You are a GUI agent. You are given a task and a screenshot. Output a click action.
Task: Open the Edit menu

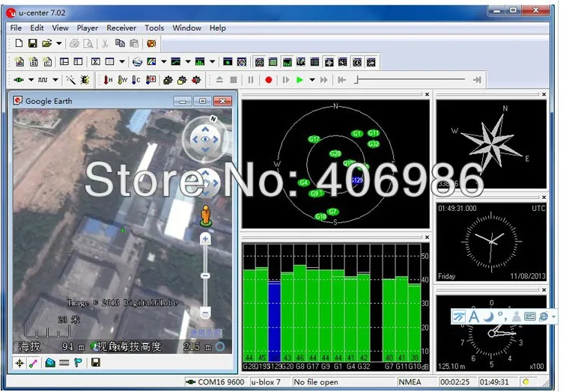click(x=37, y=28)
